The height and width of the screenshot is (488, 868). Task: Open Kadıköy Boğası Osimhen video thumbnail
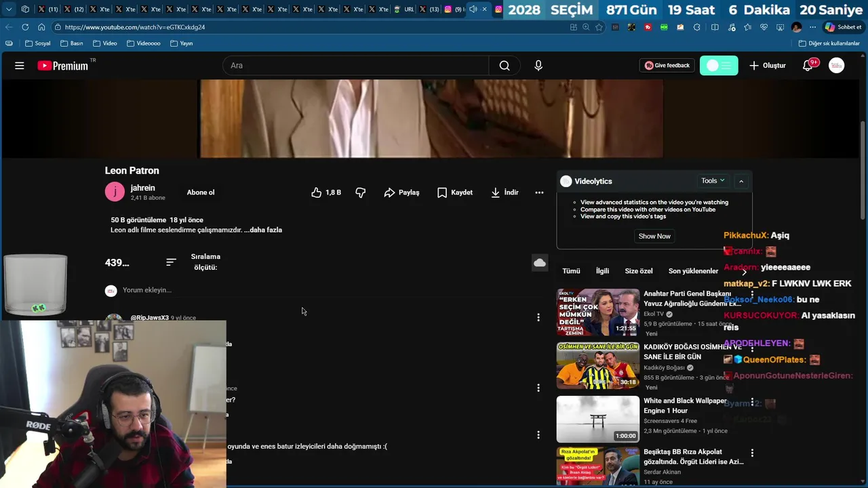[598, 365]
